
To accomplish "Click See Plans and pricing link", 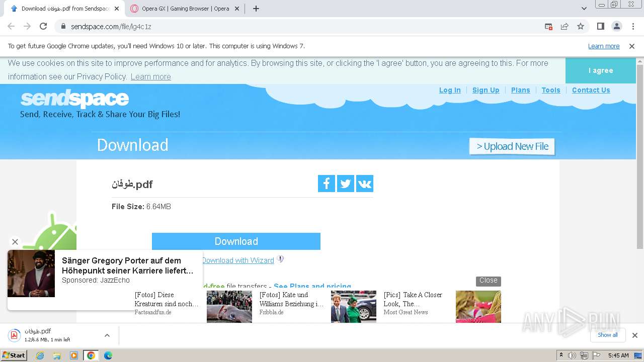I will [x=312, y=286].
